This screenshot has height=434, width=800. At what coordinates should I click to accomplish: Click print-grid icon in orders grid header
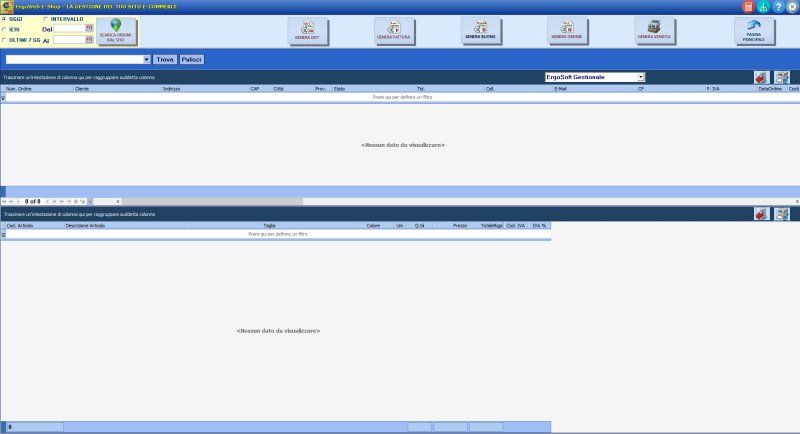(782, 78)
